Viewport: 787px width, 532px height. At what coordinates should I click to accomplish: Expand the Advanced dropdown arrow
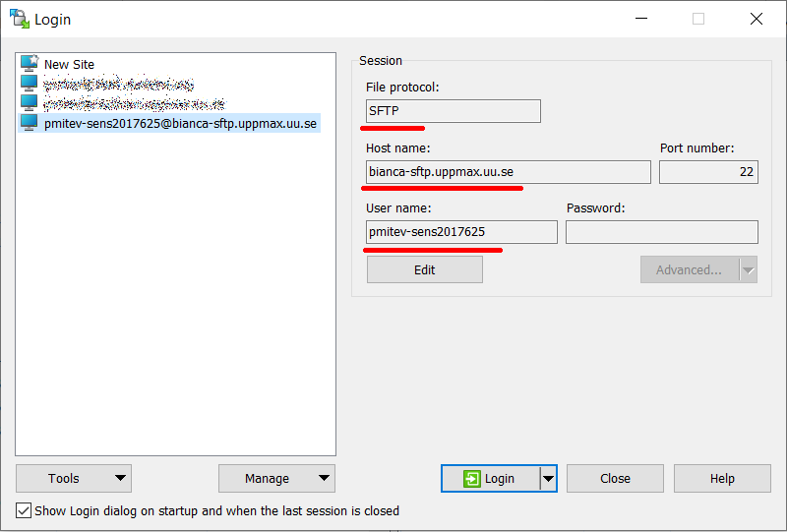tap(749, 270)
